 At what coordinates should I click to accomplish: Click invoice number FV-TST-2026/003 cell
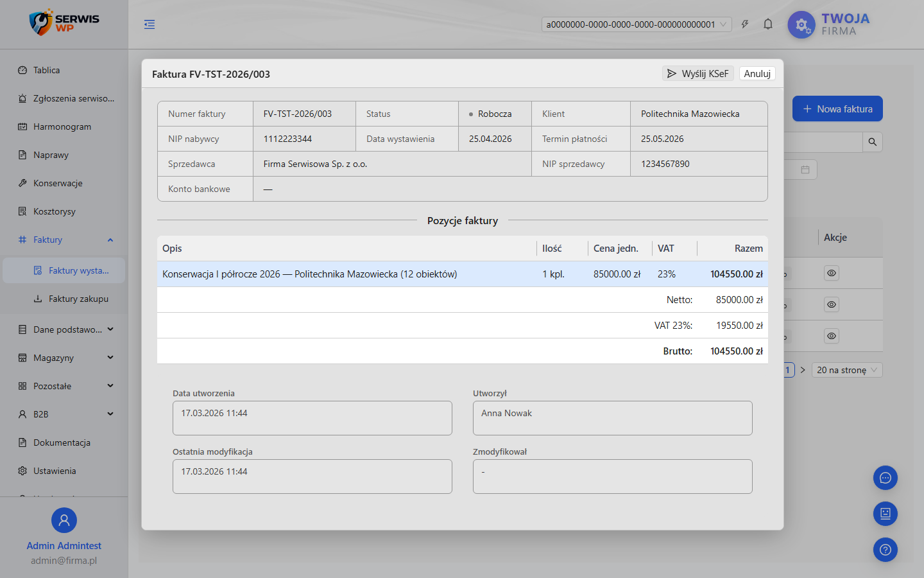[305, 114]
